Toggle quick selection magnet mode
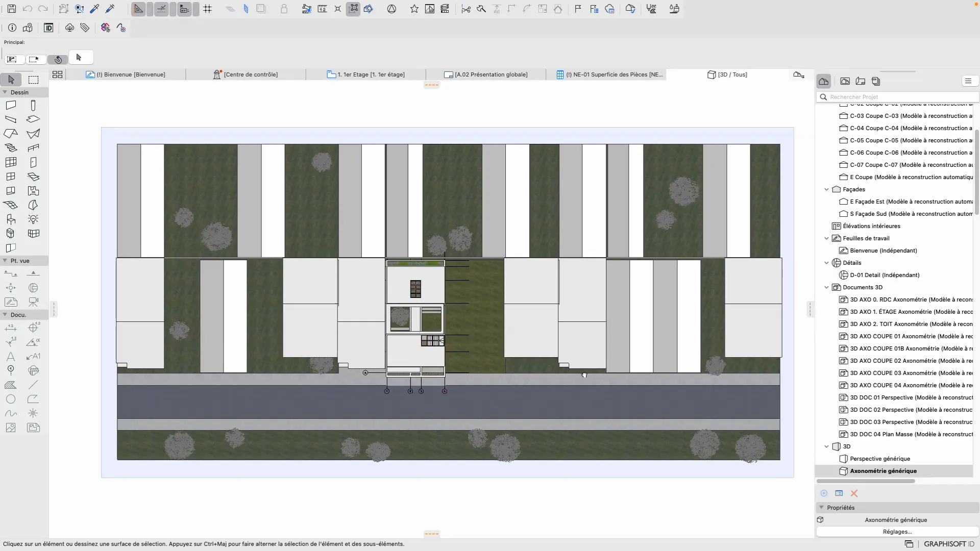This screenshot has width=980, height=551. (58, 59)
